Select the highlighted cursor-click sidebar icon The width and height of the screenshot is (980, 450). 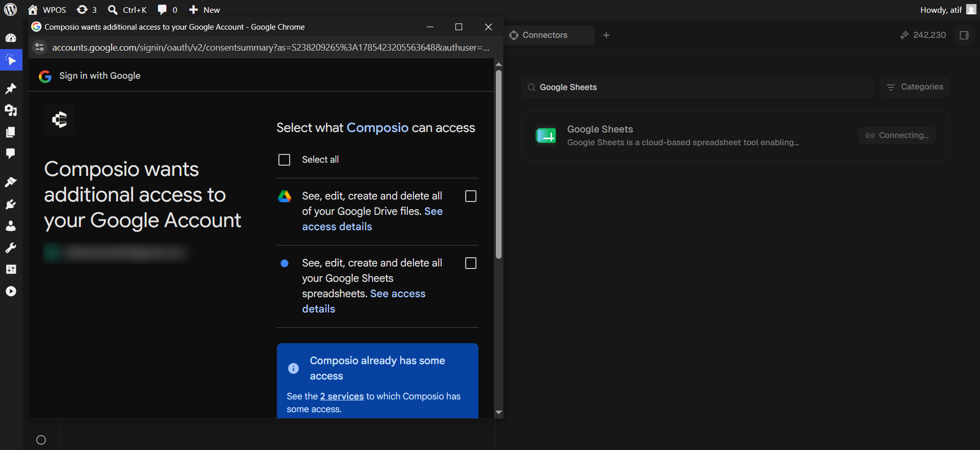[x=11, y=60]
